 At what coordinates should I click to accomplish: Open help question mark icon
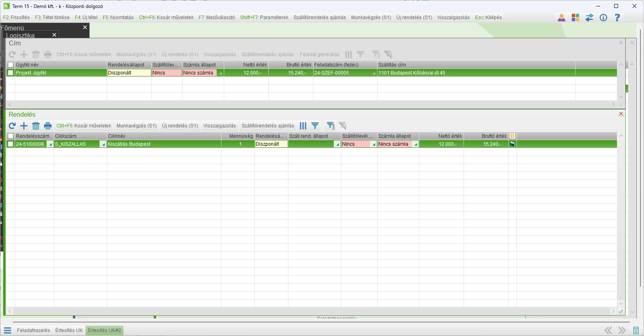(x=617, y=18)
